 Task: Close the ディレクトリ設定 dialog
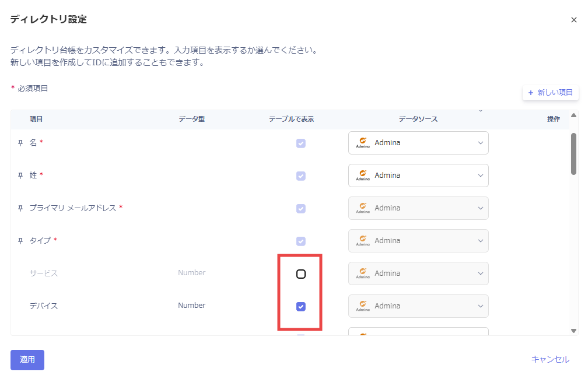pos(574,20)
